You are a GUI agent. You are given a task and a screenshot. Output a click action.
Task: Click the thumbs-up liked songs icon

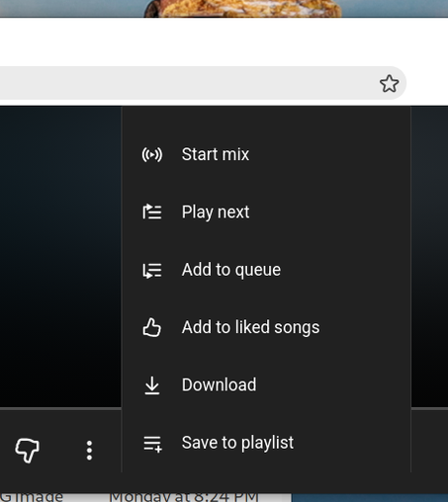tap(152, 327)
